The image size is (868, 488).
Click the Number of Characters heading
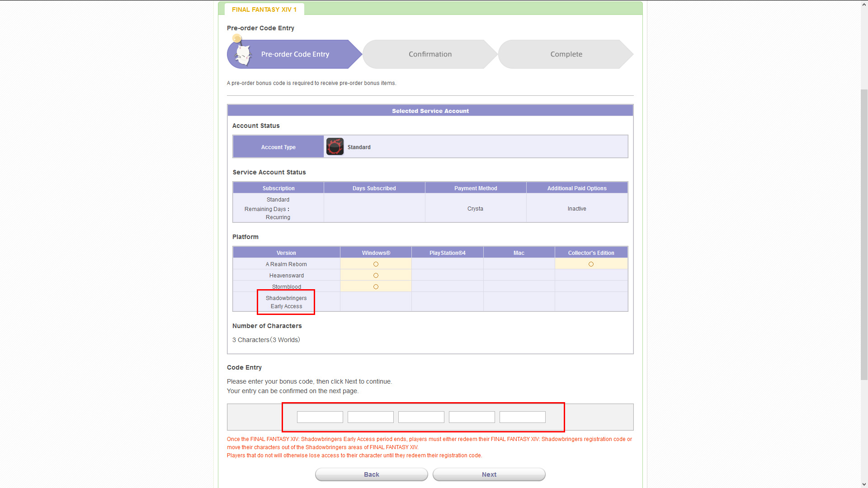click(267, 326)
